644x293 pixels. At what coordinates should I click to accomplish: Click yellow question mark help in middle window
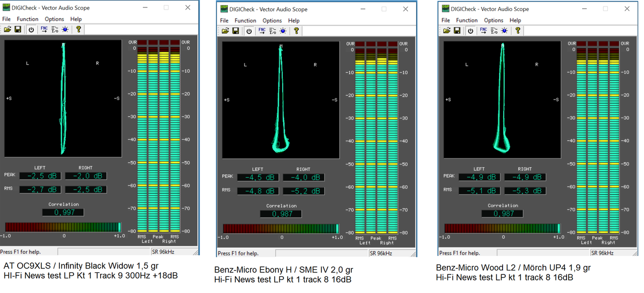(x=296, y=31)
